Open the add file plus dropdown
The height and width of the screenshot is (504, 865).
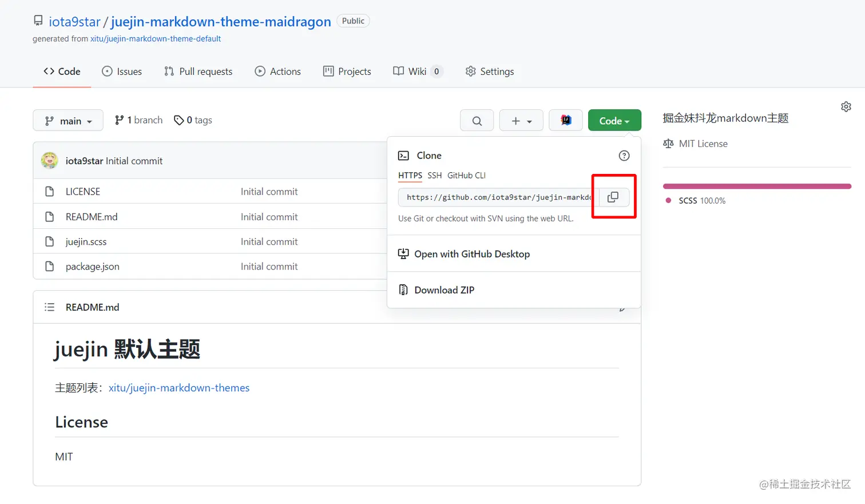point(521,121)
